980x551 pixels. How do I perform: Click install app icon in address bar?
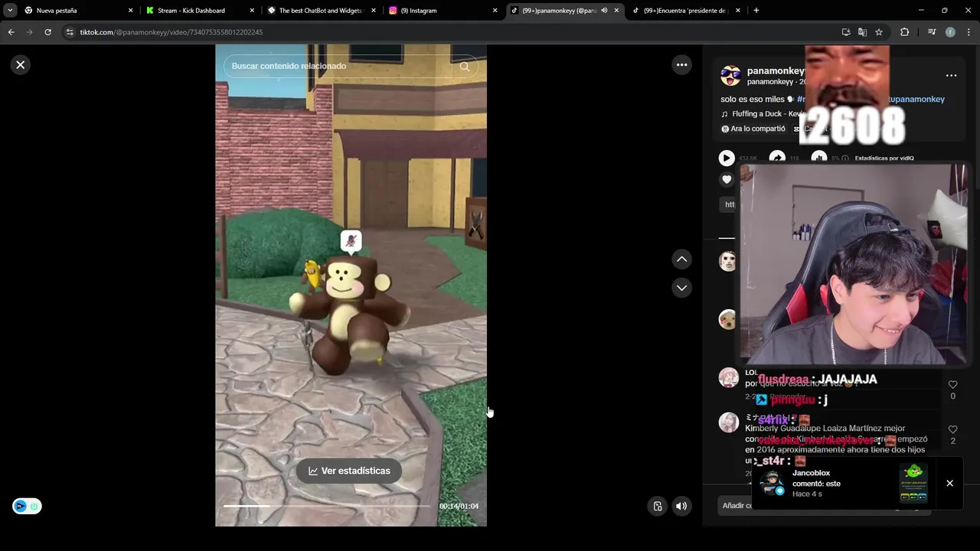click(x=846, y=32)
